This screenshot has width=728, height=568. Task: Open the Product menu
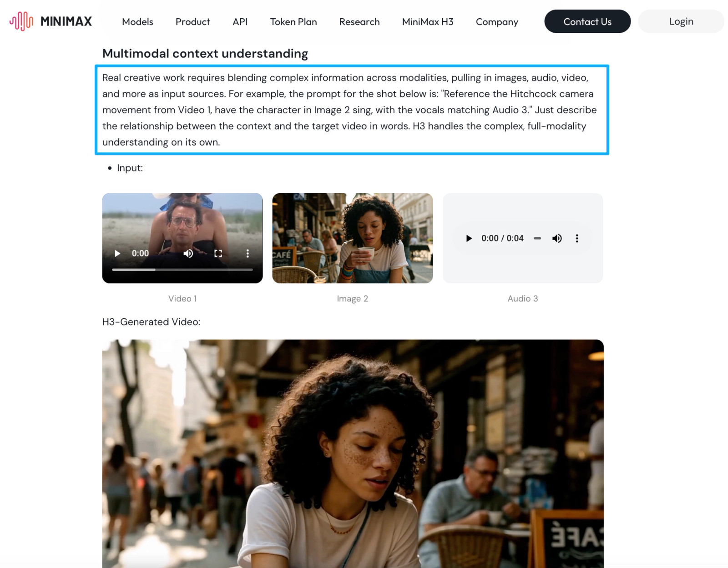(x=192, y=22)
